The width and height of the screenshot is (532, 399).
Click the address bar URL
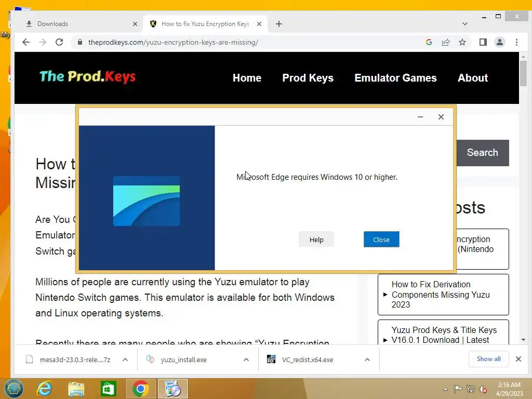pos(173,42)
